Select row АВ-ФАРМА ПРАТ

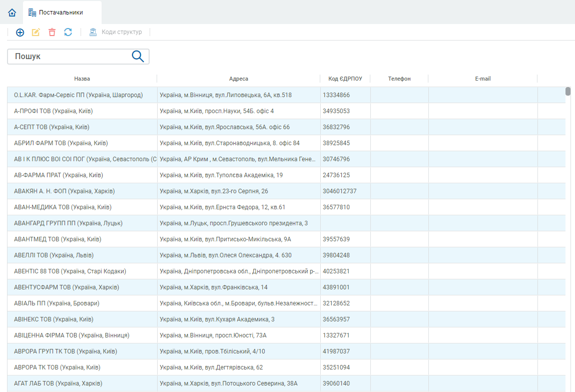[286, 175]
